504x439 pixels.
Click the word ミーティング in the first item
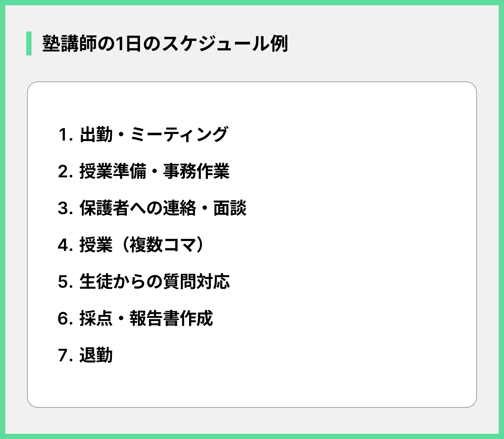(x=179, y=135)
